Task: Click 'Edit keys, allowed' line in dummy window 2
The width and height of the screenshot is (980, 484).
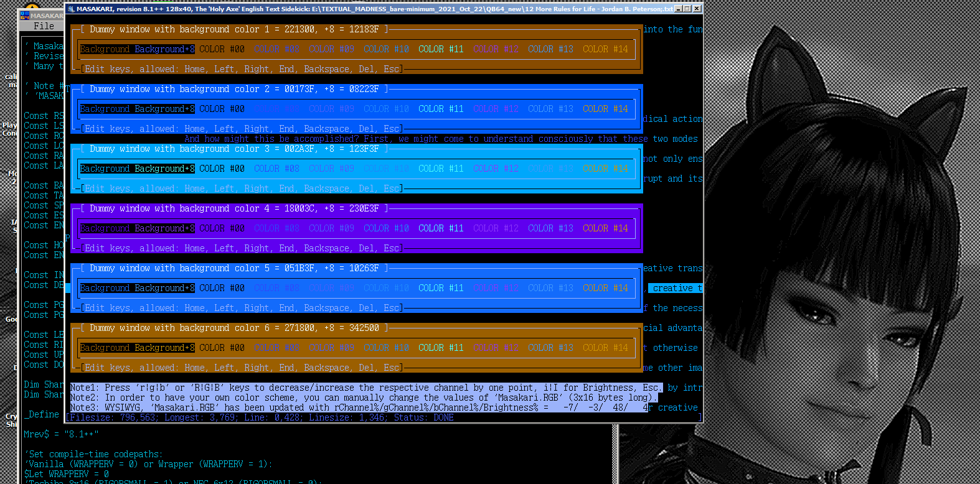Action: coord(242,129)
